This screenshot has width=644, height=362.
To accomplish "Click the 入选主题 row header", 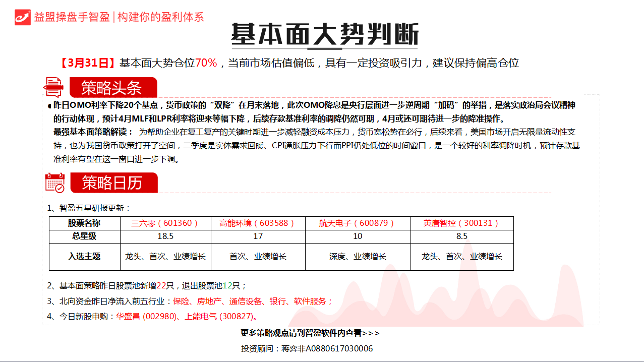I will tap(84, 256).
